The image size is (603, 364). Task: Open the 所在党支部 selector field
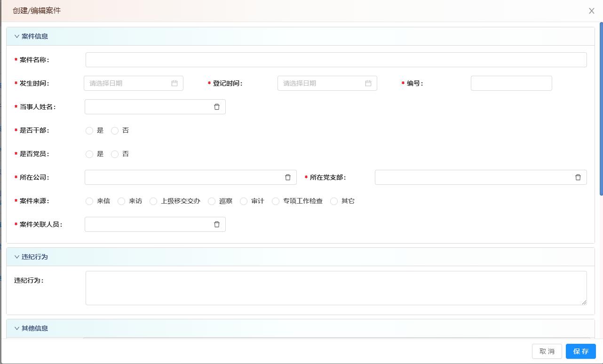(x=481, y=177)
